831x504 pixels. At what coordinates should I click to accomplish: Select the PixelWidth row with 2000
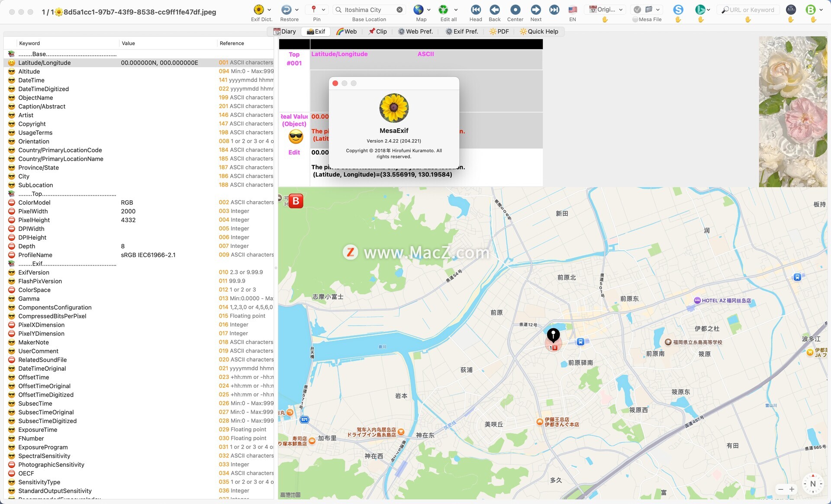(x=139, y=211)
